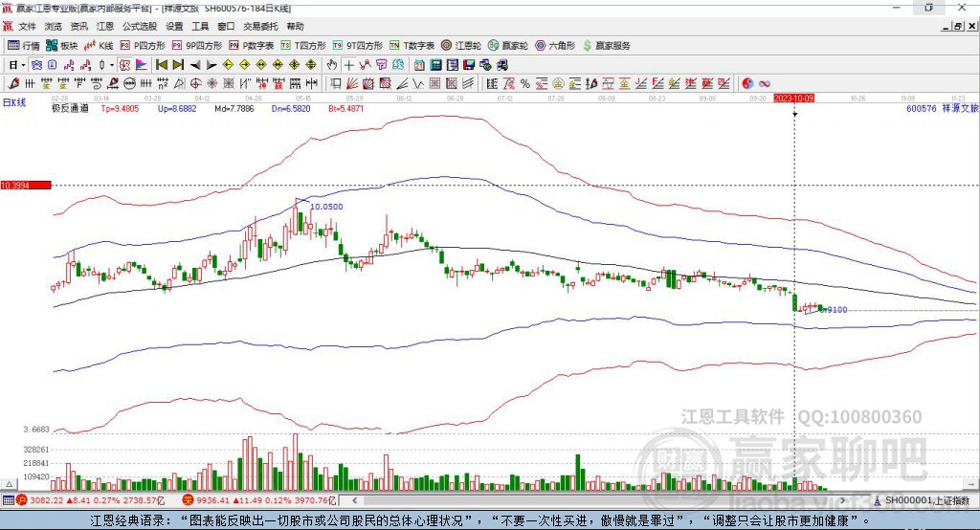Click the black right arrow icon
Screen dimensions: 980x530
click(212, 65)
